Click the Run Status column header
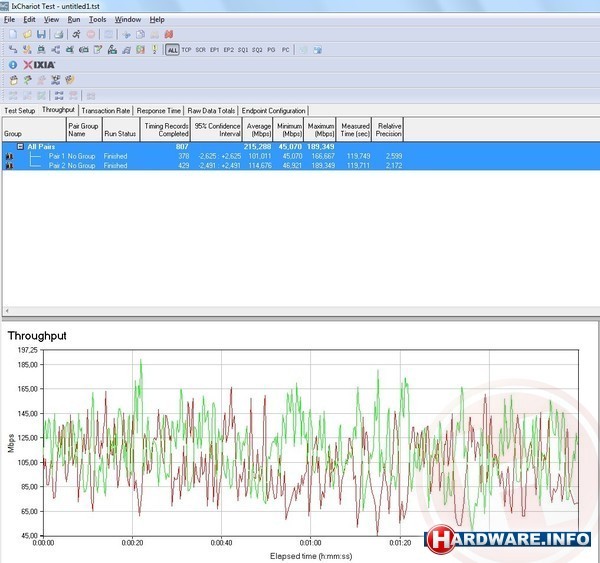600x563 pixels. (x=121, y=130)
